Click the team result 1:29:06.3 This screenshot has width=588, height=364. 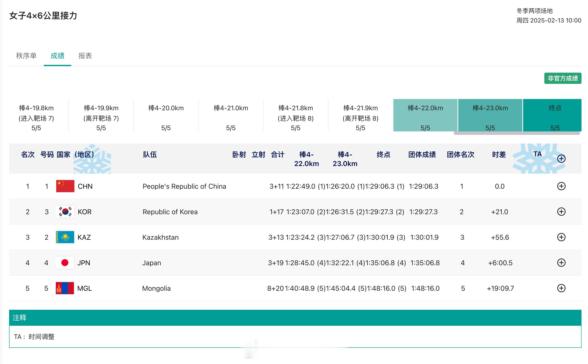coord(423,186)
